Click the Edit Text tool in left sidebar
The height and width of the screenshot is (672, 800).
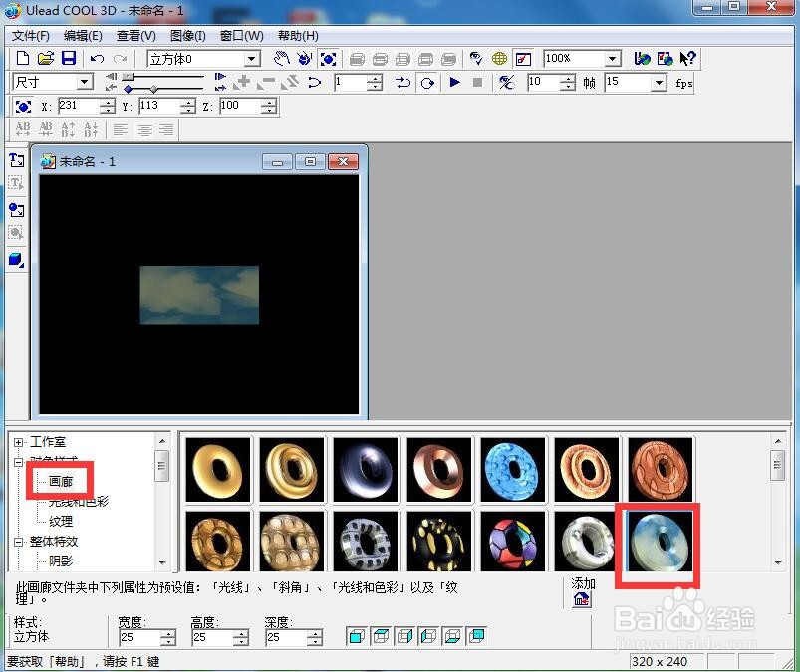pos(16,183)
